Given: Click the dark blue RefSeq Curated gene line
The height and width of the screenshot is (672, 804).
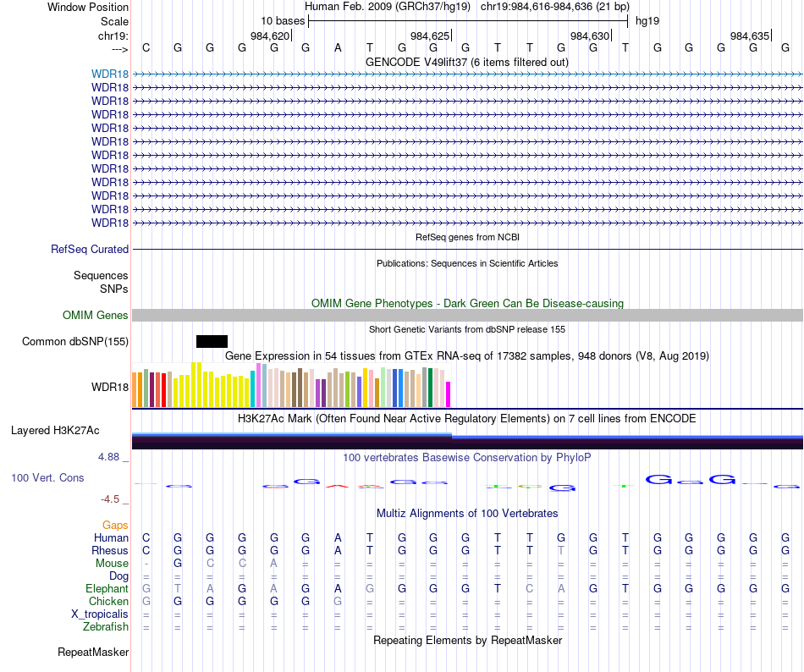Looking at the screenshot, I should click(x=467, y=249).
